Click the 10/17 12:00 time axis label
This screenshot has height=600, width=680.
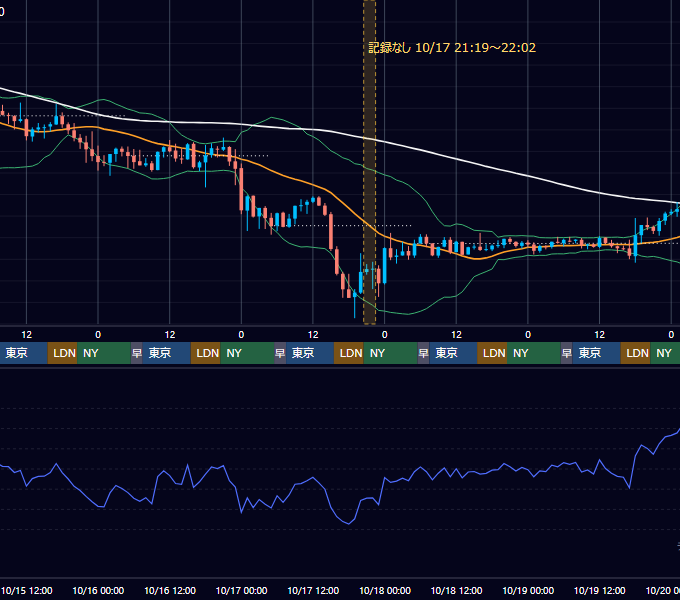click(x=313, y=590)
